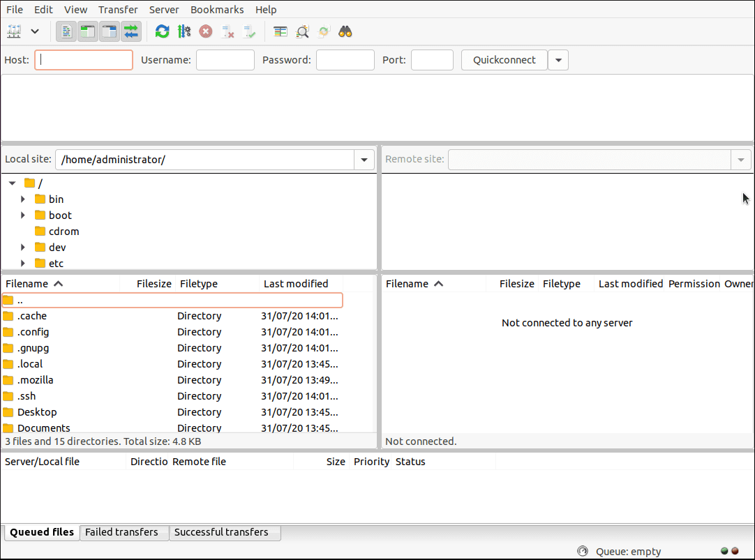Toggle directory comparison icon
Viewport: 755px width, 560px height.
(302, 31)
